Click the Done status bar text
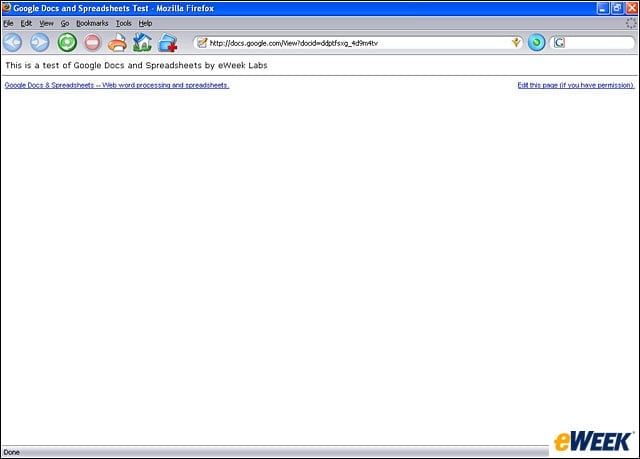Viewport: 640px width, 459px height. point(11,452)
